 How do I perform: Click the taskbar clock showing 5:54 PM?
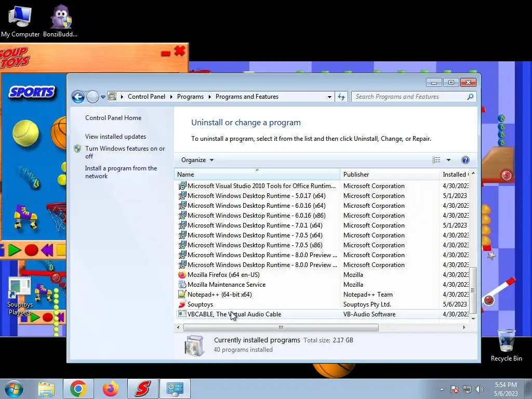[x=506, y=389]
